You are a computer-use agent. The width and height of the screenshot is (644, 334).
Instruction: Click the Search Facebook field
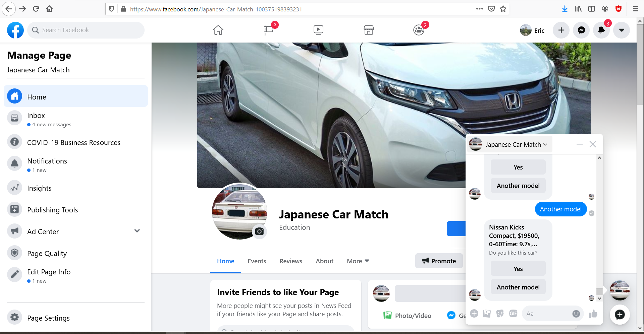(x=86, y=30)
